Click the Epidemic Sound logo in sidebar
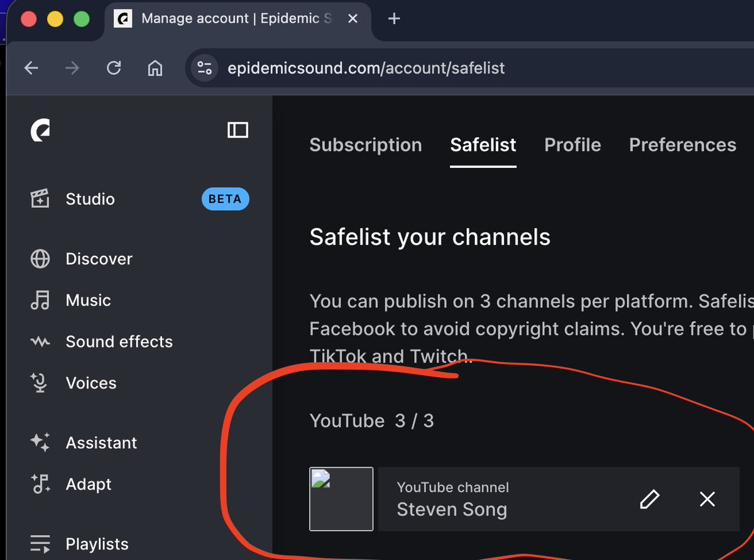 (x=40, y=130)
